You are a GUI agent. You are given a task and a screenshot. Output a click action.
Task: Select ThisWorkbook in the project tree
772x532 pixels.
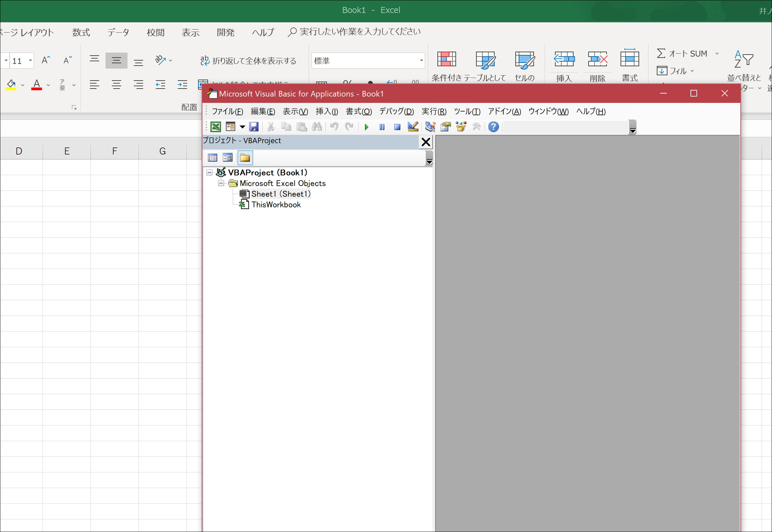pos(276,204)
